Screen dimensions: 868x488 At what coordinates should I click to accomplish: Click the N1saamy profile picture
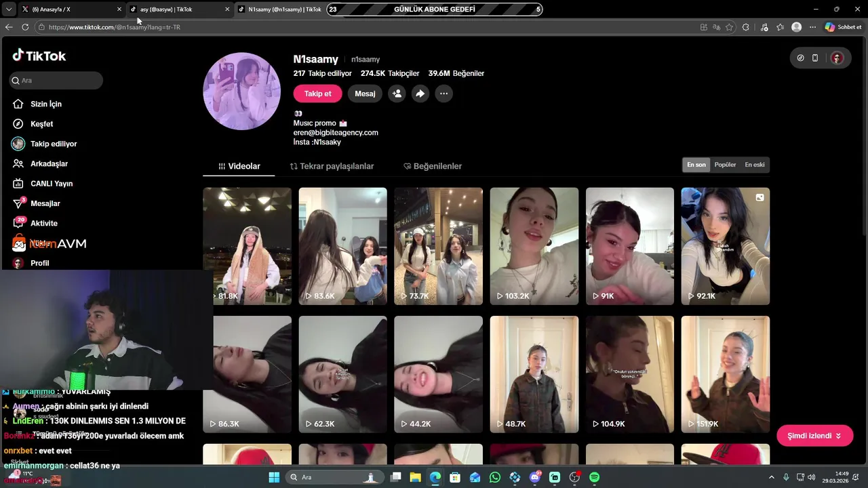click(x=242, y=91)
